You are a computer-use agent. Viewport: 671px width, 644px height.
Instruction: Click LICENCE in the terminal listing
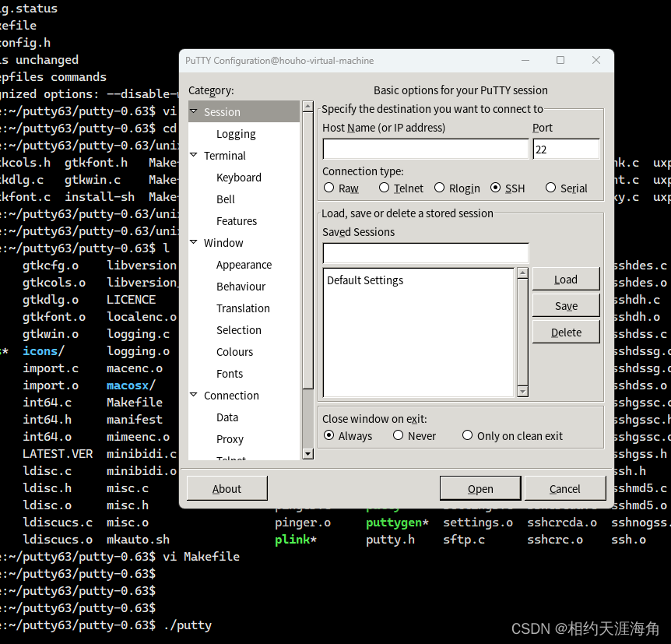pos(131,300)
